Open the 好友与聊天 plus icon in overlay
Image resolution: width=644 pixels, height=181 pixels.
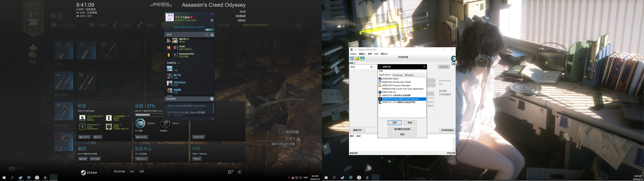pos(240,172)
